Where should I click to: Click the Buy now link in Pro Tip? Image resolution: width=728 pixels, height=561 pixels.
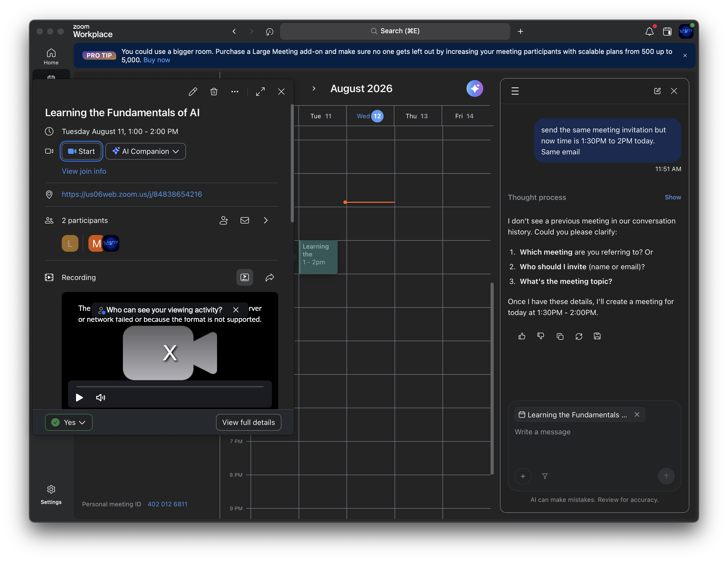tap(157, 60)
